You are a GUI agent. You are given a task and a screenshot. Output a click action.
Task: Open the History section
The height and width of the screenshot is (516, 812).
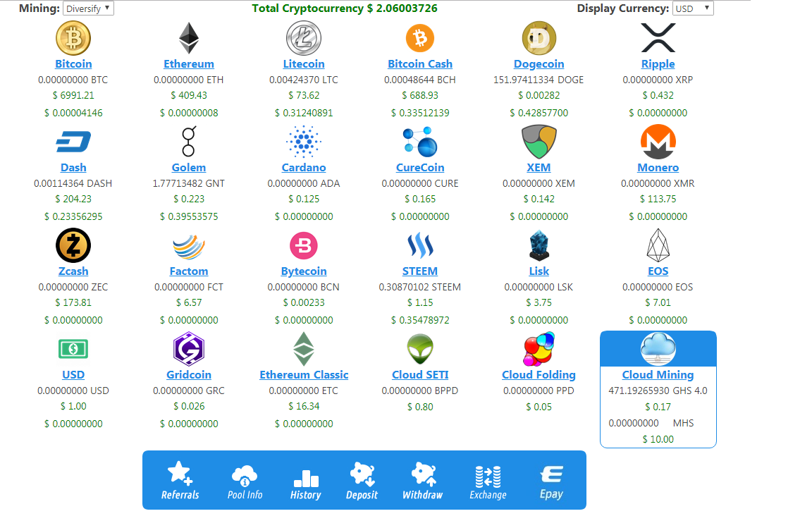[305, 484]
